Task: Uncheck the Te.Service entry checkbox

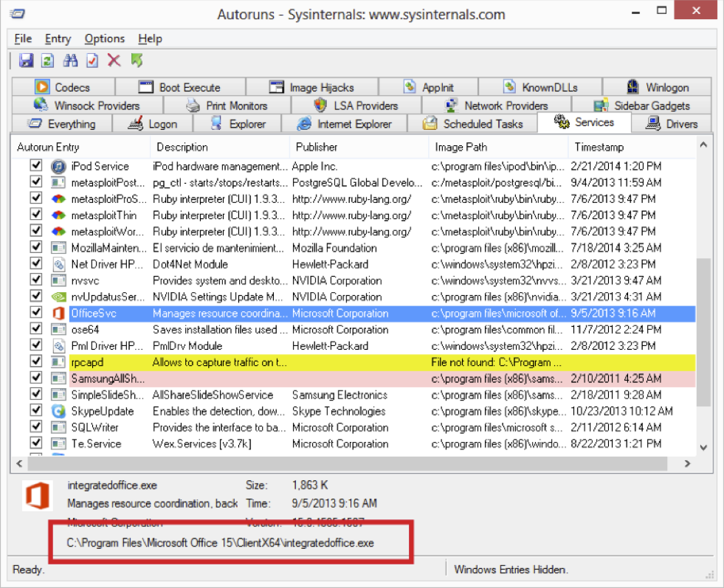Action: (x=36, y=443)
